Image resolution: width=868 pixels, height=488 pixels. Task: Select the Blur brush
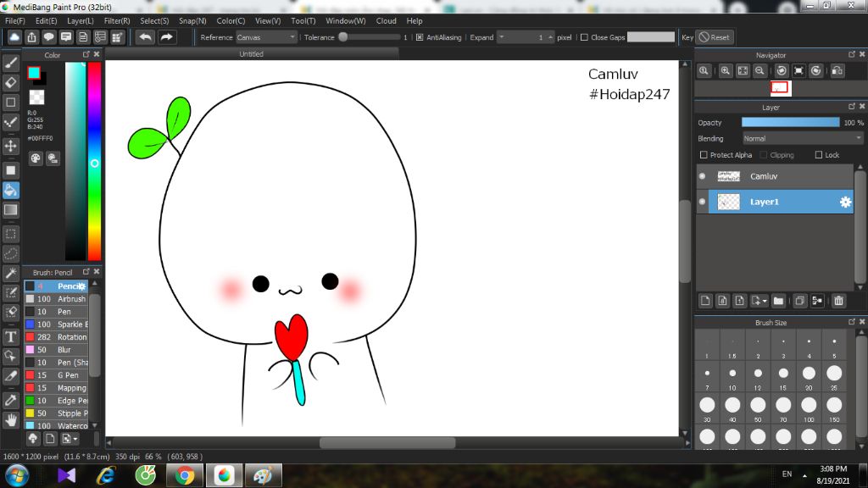point(56,350)
